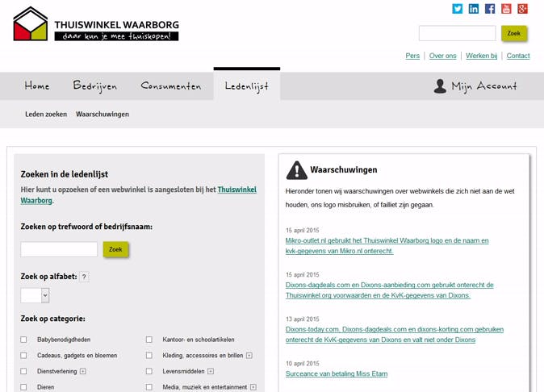Click the '10 april 2015' date text
The width and height of the screenshot is (544, 392).
pos(302,364)
